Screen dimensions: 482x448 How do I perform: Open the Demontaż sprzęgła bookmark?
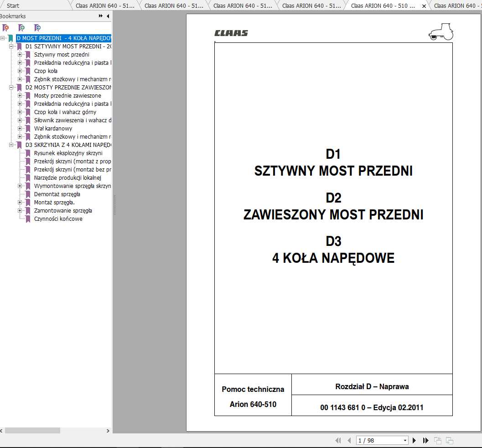point(57,194)
